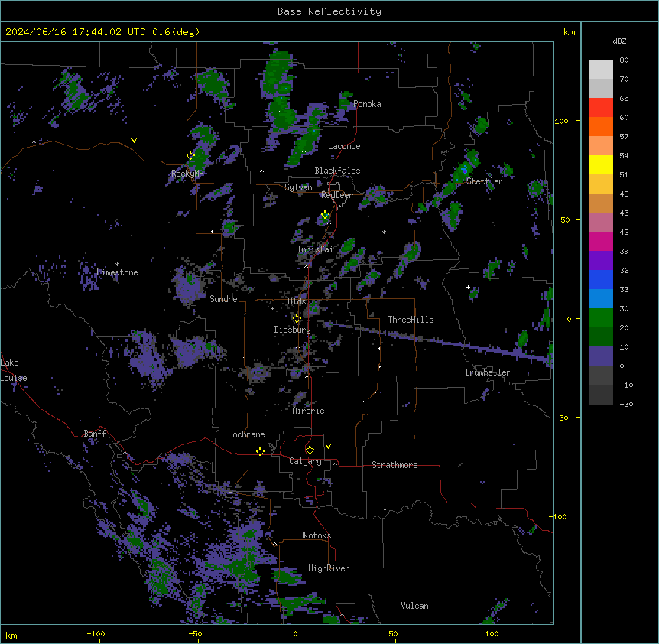Click the -100 tick on the right axis
This screenshot has width=659, height=644.
tap(559, 516)
